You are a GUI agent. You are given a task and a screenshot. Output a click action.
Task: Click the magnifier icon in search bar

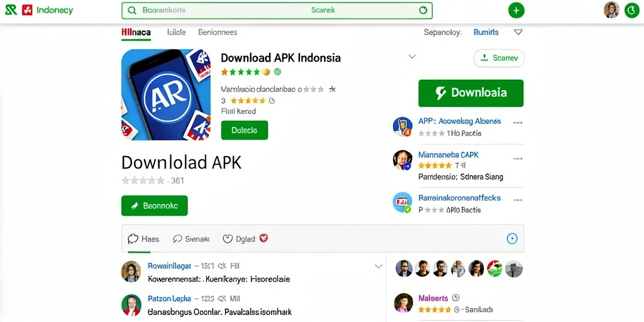coord(132,10)
